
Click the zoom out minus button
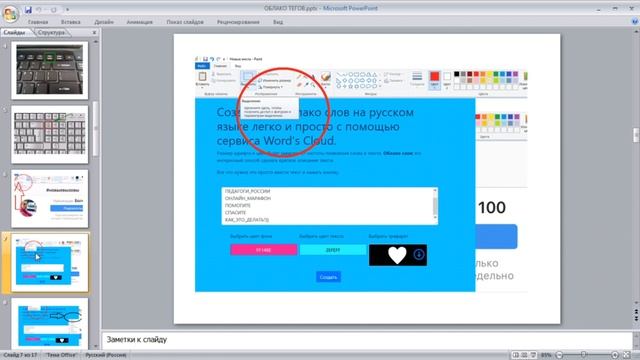point(560,355)
